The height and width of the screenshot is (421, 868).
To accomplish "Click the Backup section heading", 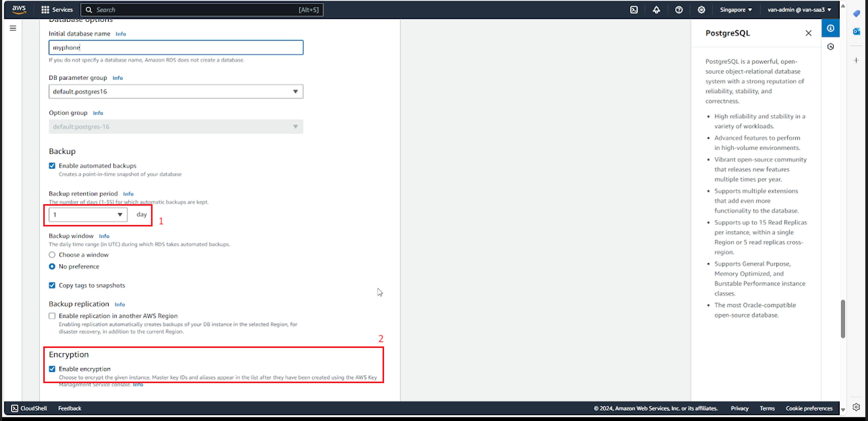I will [62, 151].
